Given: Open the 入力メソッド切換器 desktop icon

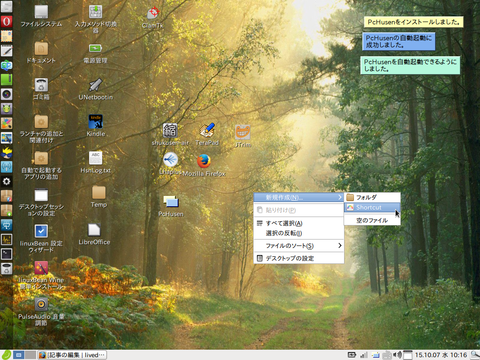Looking at the screenshot, I should tap(96, 12).
